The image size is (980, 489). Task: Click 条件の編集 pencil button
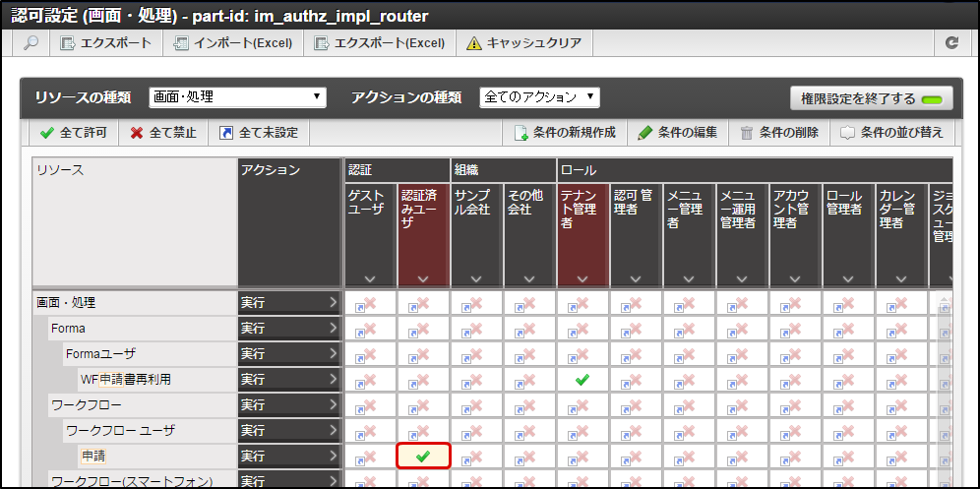678,133
